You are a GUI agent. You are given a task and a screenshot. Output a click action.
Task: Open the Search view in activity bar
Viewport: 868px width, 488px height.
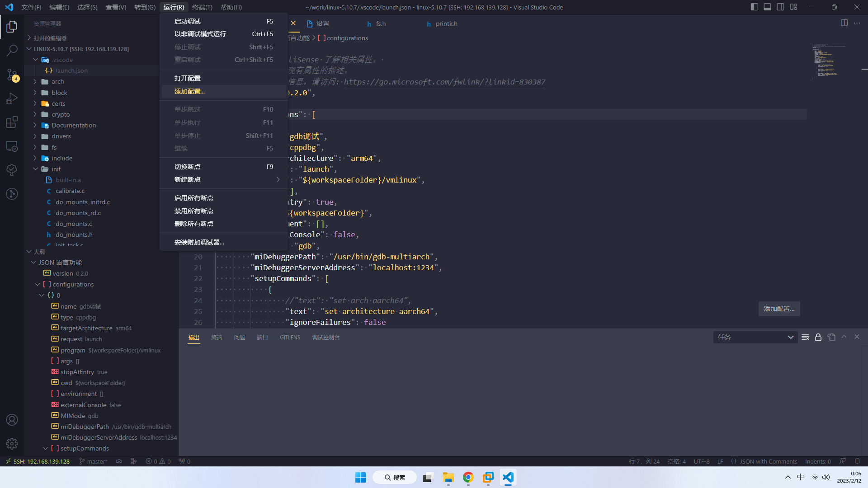[x=12, y=50]
